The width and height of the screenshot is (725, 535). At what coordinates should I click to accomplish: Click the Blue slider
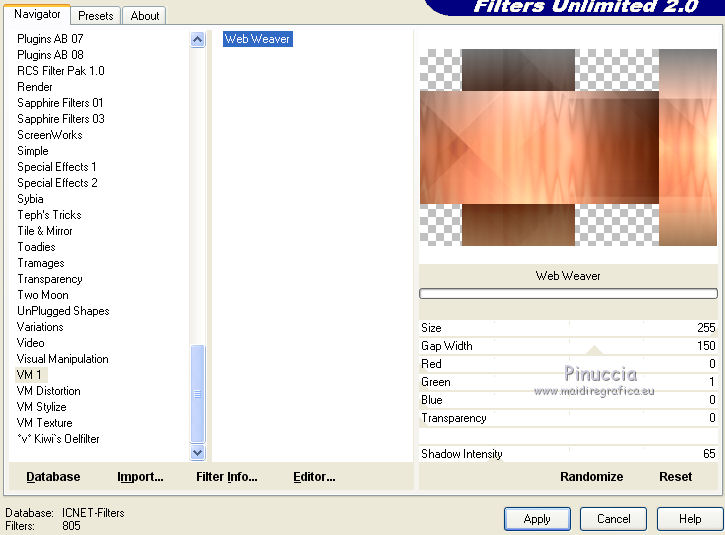(x=568, y=400)
